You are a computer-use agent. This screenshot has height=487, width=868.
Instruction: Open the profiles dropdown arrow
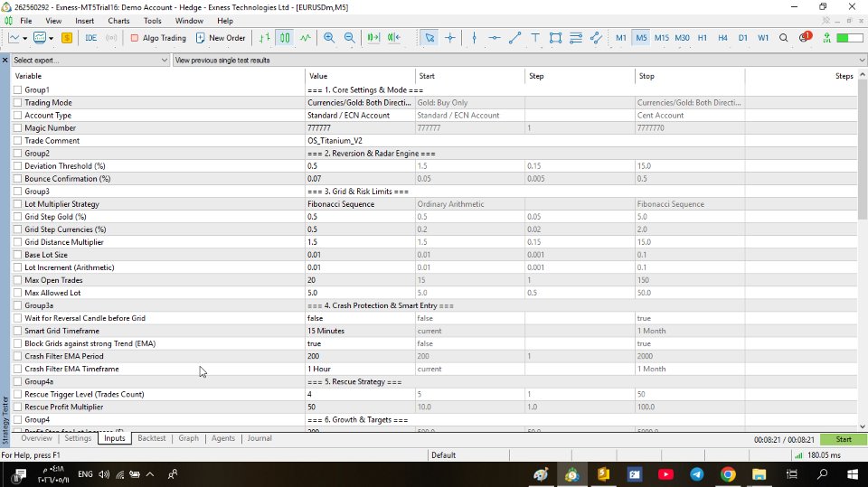point(51,38)
